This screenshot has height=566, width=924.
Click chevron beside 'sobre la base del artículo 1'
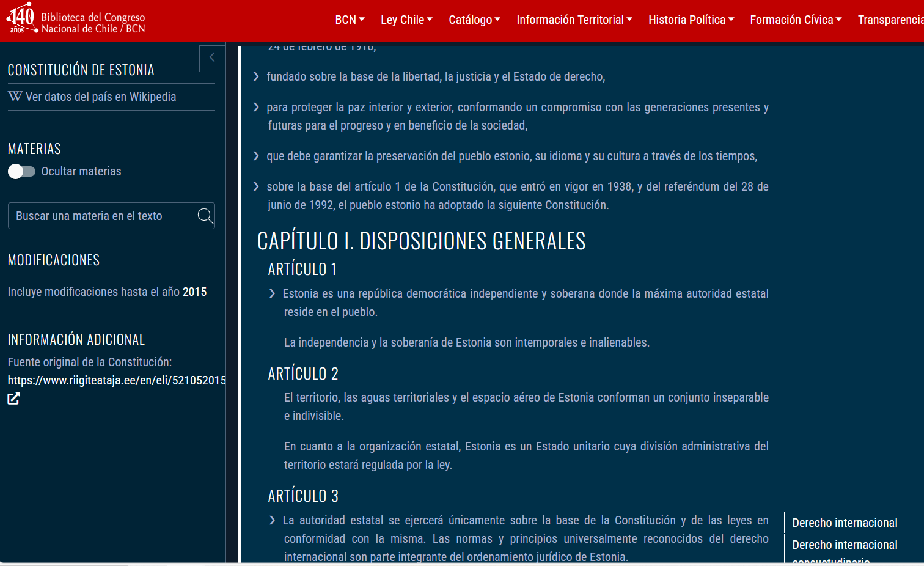[x=256, y=186]
